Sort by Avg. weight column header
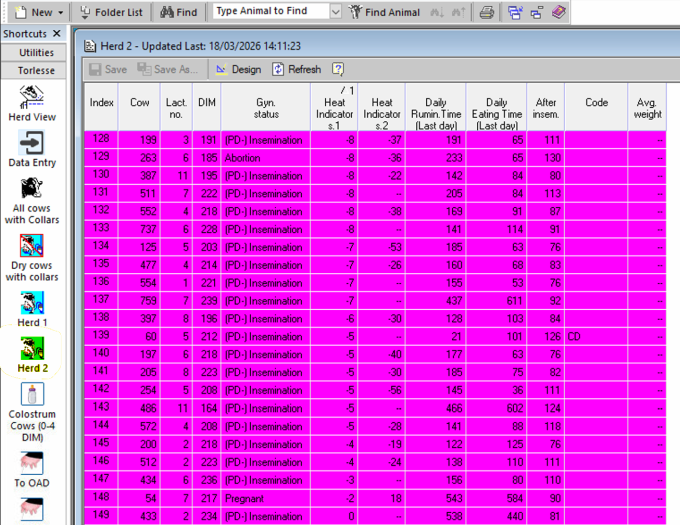This screenshot has height=525, width=680. coord(647,107)
